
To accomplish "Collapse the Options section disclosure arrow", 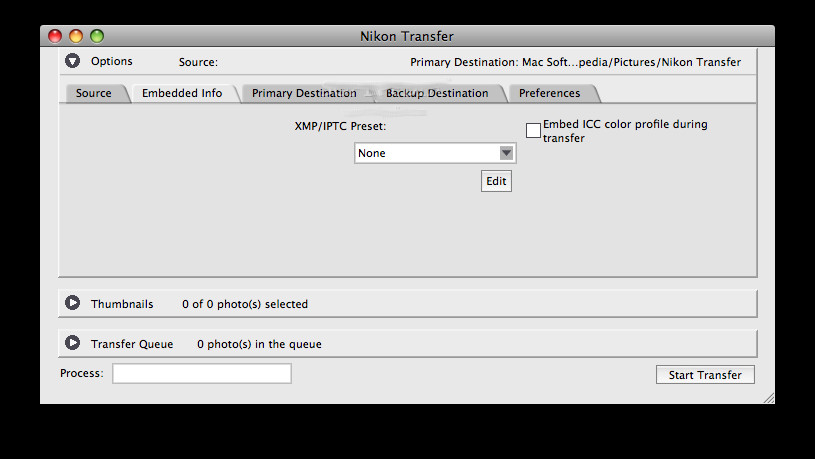I will [x=72, y=61].
